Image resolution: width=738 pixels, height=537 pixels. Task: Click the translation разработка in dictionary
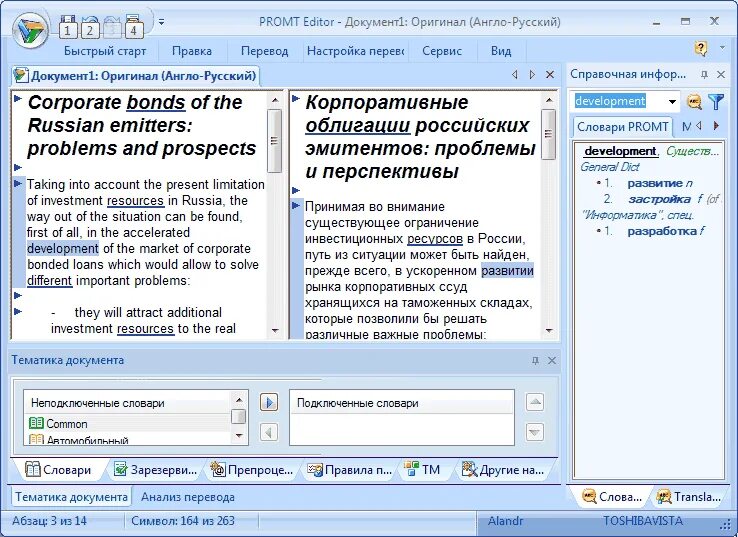662,231
